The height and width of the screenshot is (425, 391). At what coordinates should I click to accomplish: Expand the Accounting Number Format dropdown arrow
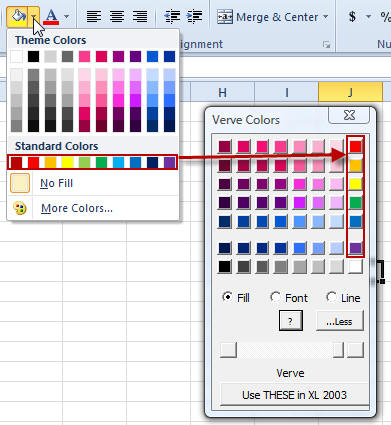[368, 16]
